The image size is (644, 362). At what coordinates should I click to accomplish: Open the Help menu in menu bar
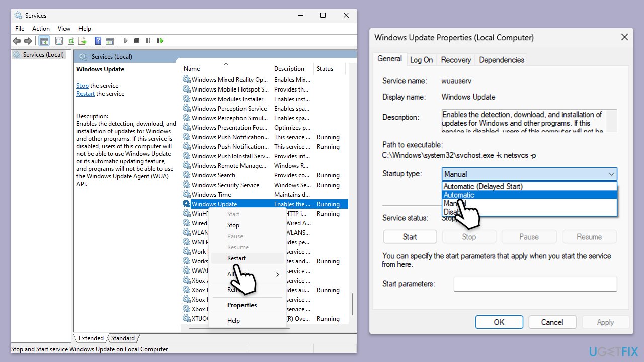coord(85,29)
